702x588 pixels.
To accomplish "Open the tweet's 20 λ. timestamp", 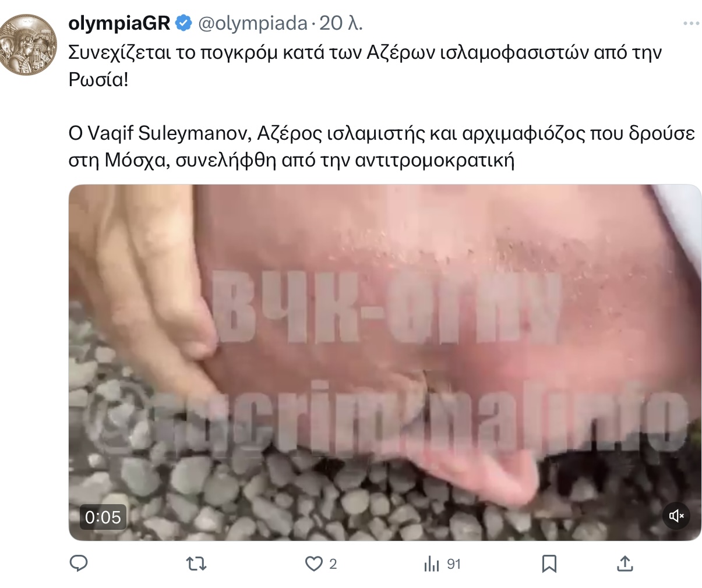I will (x=341, y=23).
